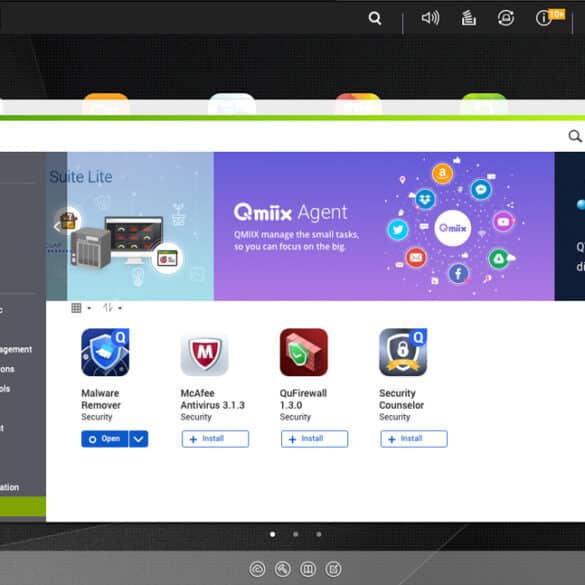Open the background tasks stack icon
Screen dimensions: 585x585
(468, 18)
